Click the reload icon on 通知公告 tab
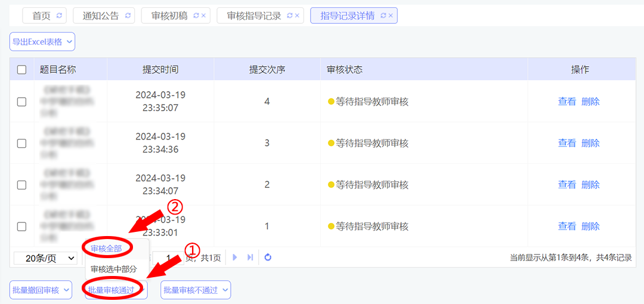The image size is (644, 304). tap(128, 16)
